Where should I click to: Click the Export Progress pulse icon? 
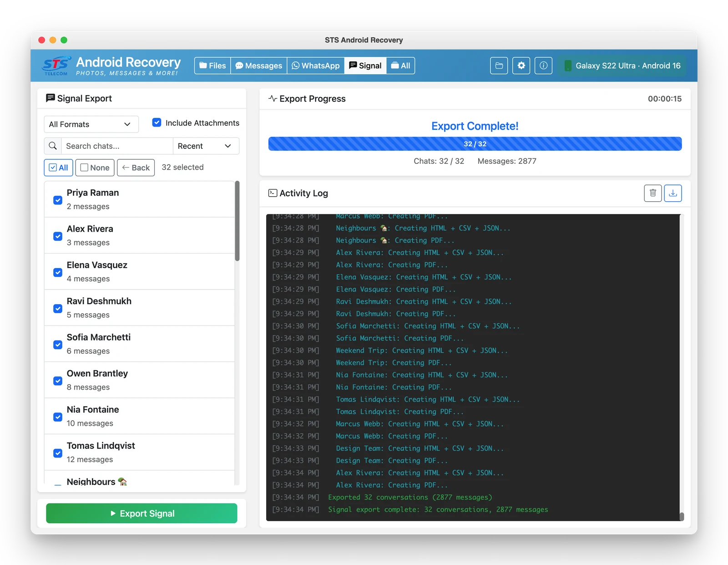(273, 98)
